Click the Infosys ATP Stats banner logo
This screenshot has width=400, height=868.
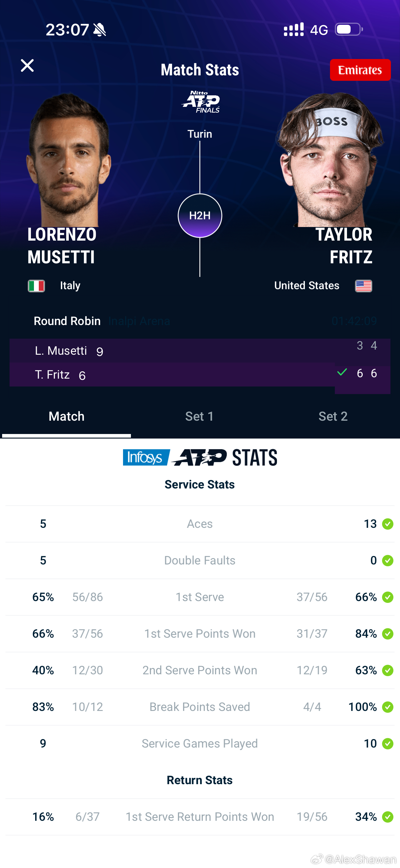(200, 457)
